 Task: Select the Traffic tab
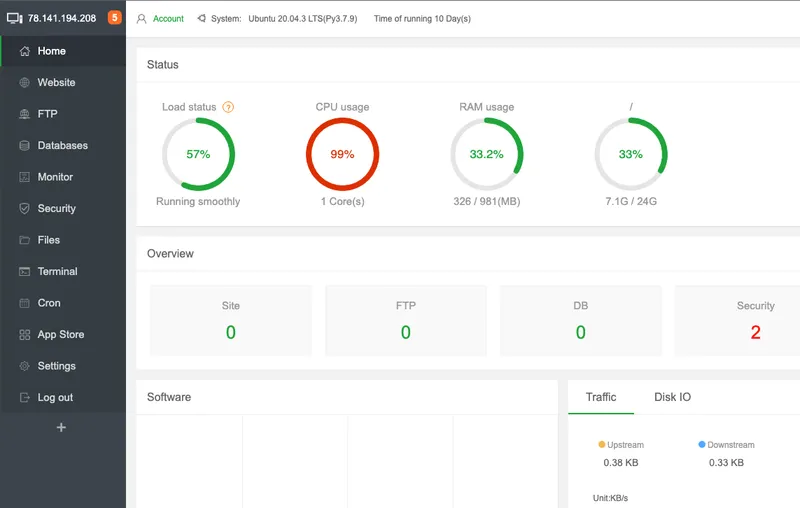coord(601,397)
